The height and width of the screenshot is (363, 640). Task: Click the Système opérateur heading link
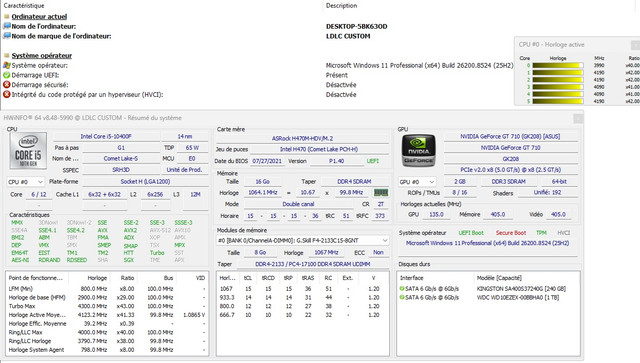point(42,56)
